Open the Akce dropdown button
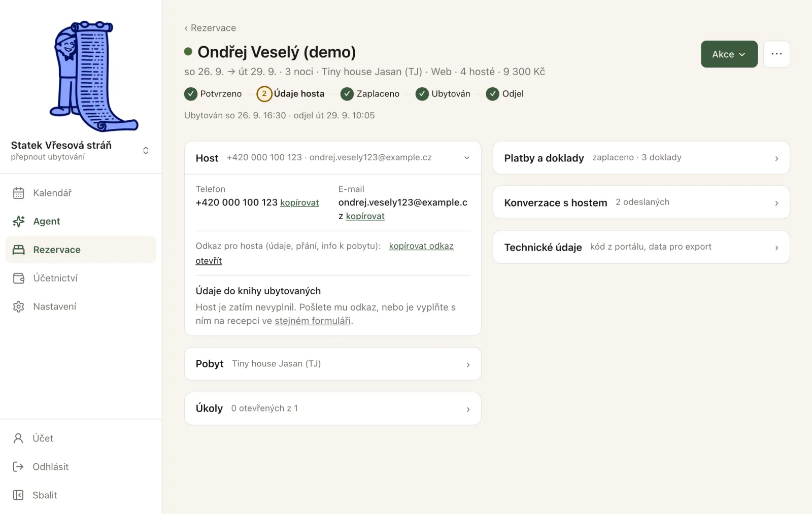Viewport: 812px width, 514px height. 729,54
